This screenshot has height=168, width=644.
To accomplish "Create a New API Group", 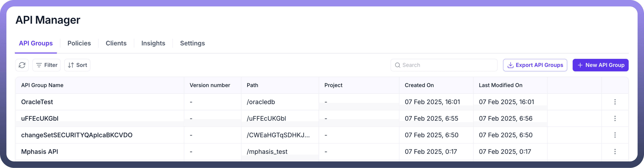I will click(600, 65).
